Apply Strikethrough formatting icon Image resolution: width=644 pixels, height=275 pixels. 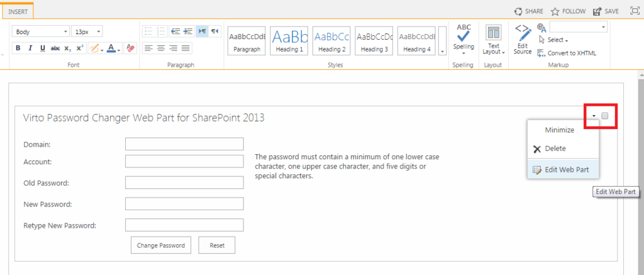(x=55, y=48)
